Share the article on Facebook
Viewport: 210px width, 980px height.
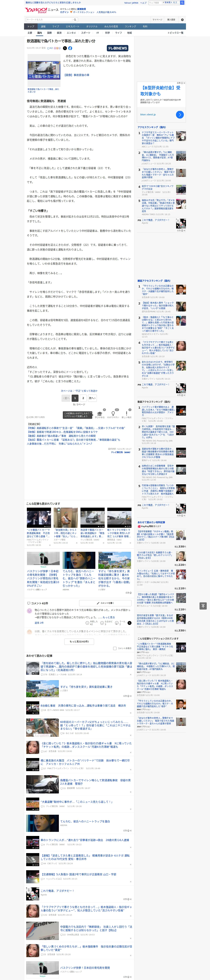coord(70,48)
